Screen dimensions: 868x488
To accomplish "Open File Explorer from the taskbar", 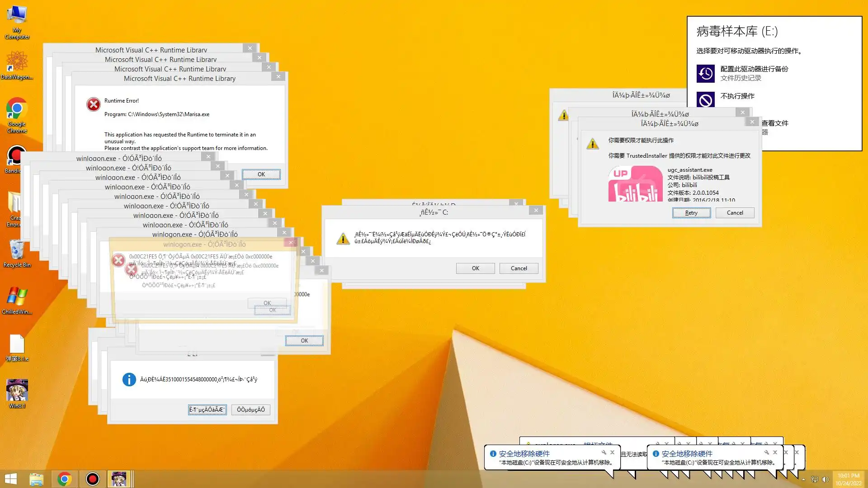I will (37, 479).
